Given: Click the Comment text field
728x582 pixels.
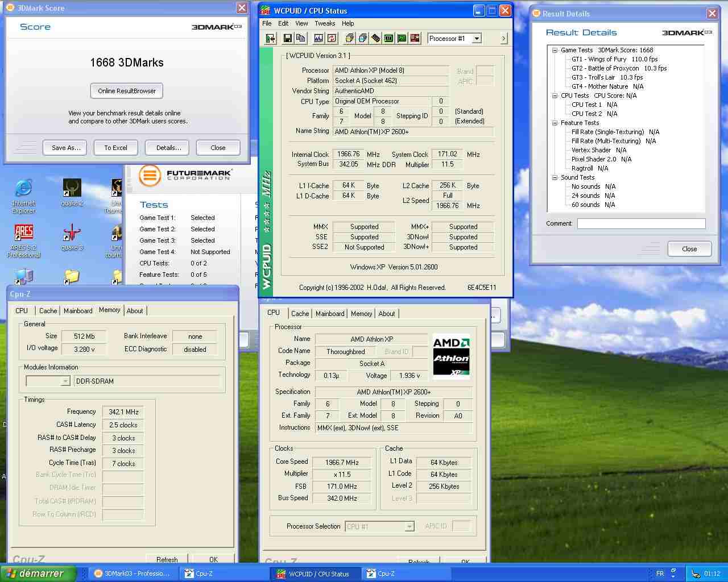Looking at the screenshot, I should [641, 224].
